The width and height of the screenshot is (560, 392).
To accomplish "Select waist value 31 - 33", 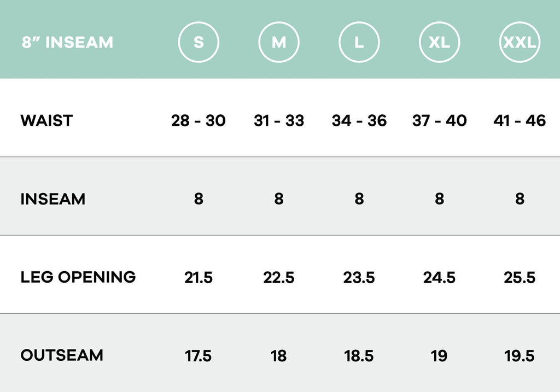I will [x=279, y=120].
